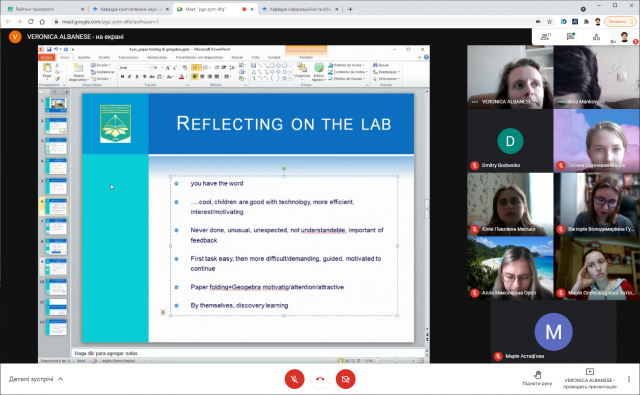Click the dark blue translate-style extension icon
This screenshot has height=395, width=640.
[x=575, y=22]
